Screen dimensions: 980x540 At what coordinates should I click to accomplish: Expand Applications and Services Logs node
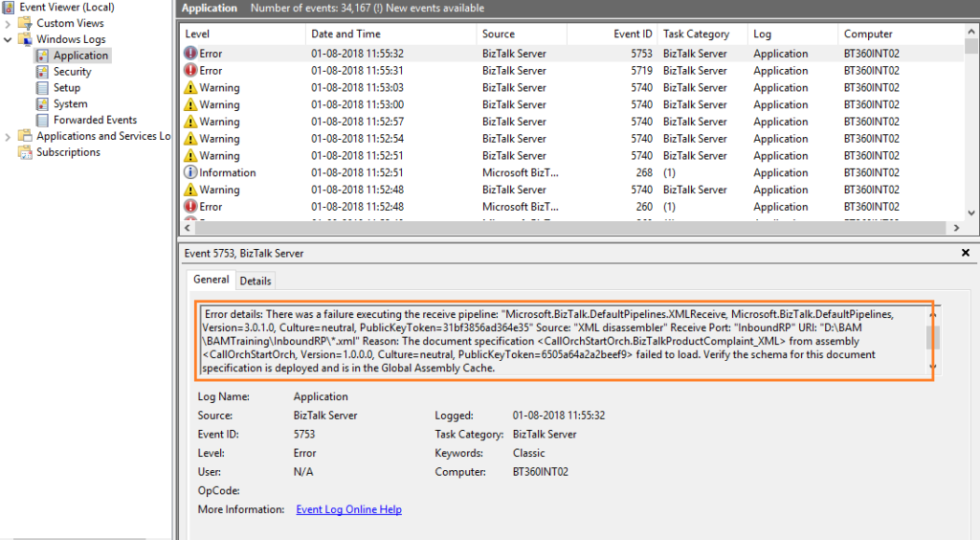coord(8,137)
